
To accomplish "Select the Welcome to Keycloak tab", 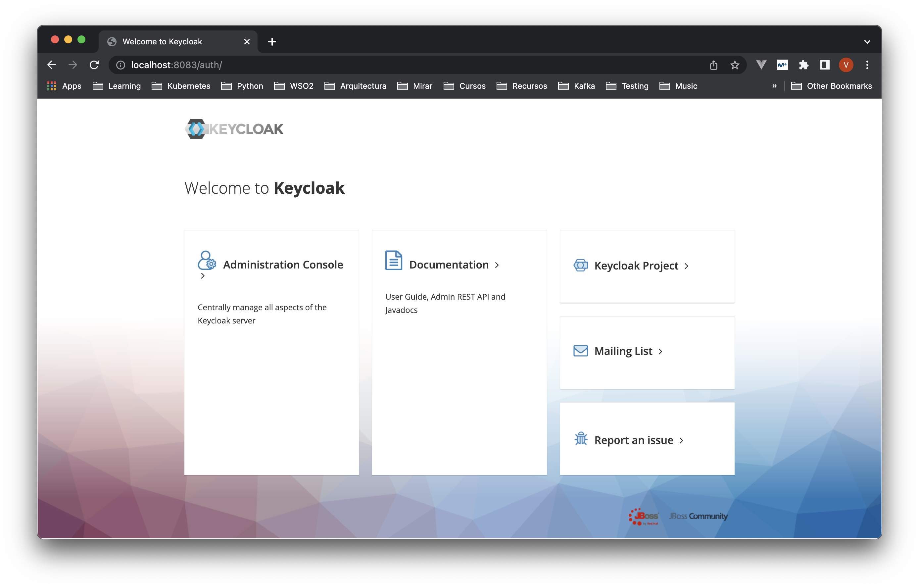I will click(x=162, y=42).
